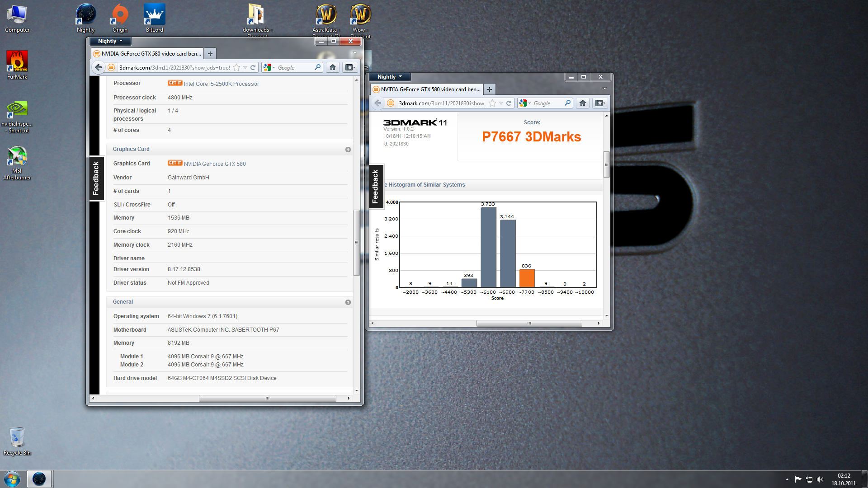
Task: Click horizontal scrollbar thumb in right window
Action: (x=529, y=323)
